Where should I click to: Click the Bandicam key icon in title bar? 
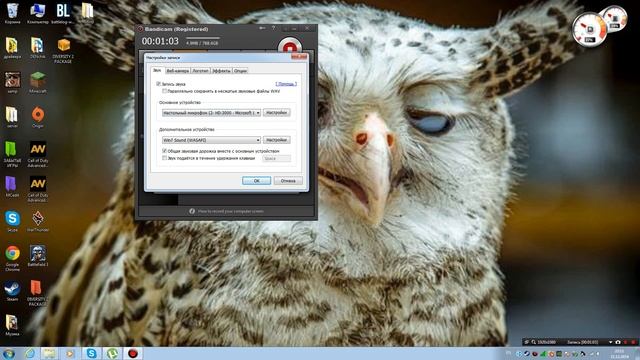pyautogui.click(x=262, y=28)
